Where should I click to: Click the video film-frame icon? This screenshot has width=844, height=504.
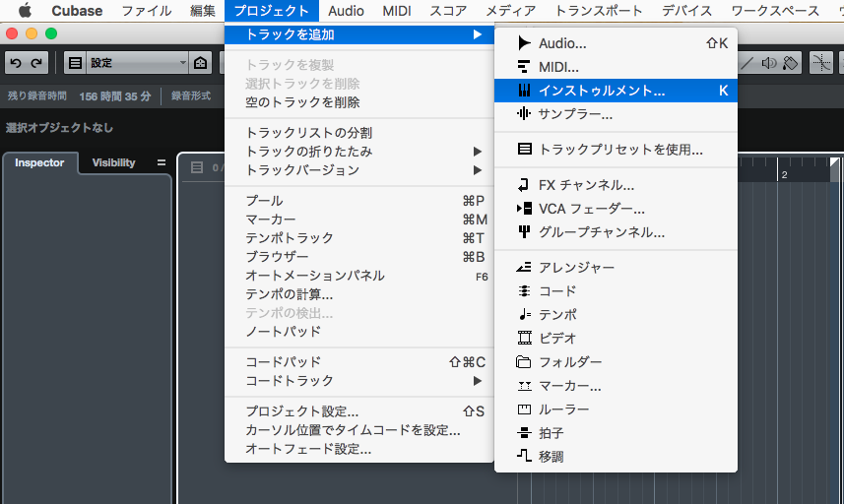[x=524, y=338]
